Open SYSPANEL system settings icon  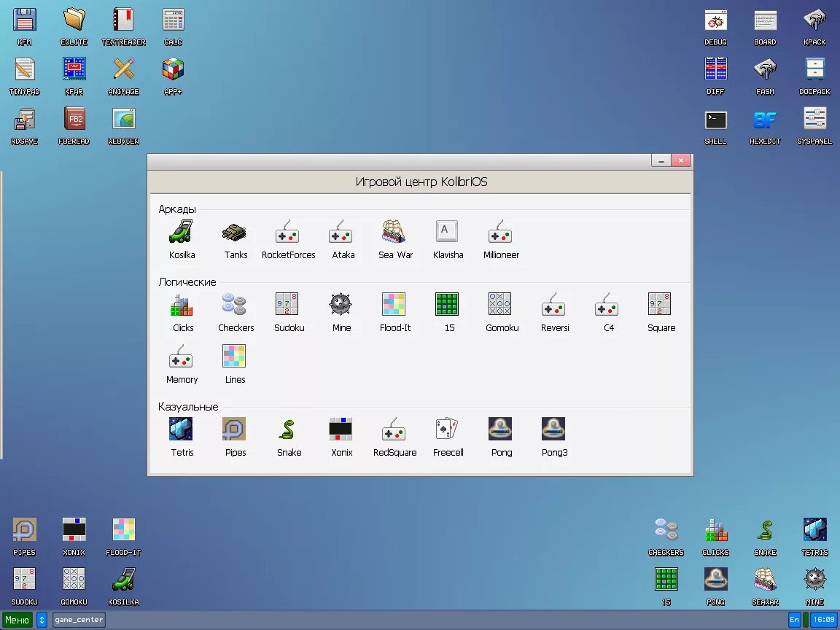pos(814,126)
